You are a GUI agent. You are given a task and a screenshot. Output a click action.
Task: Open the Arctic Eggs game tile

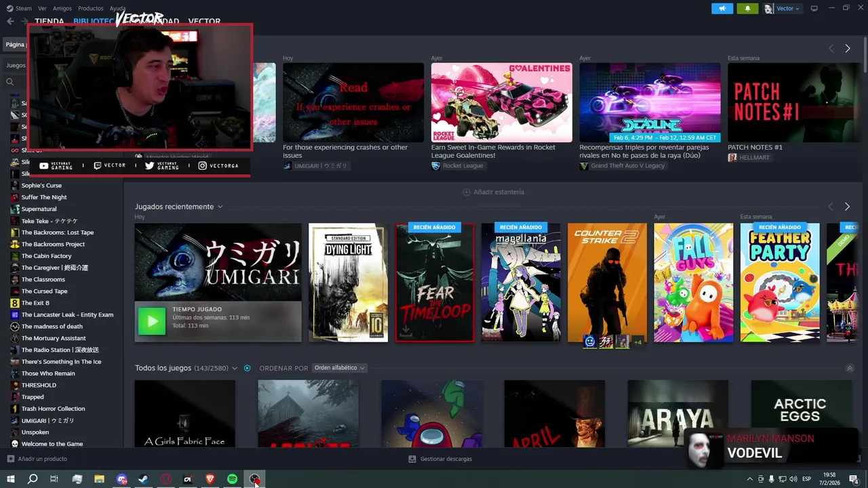tap(801, 413)
